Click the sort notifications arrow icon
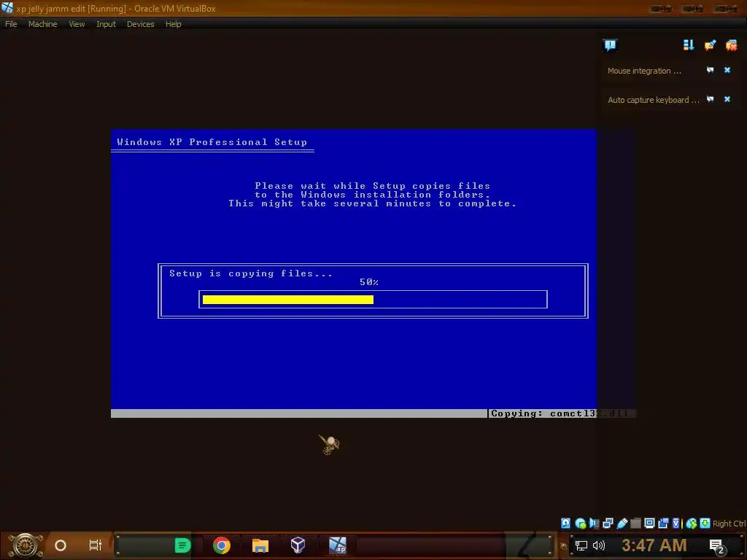This screenshot has width=747, height=560. [689, 45]
